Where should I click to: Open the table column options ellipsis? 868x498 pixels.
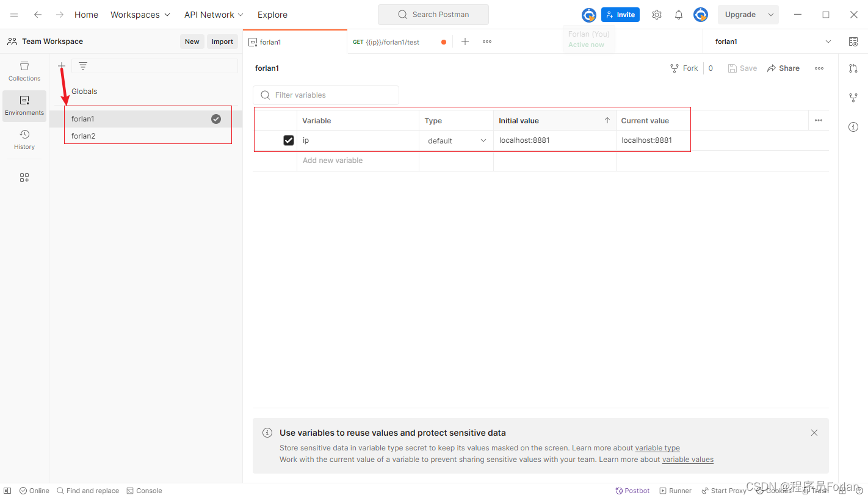(819, 120)
